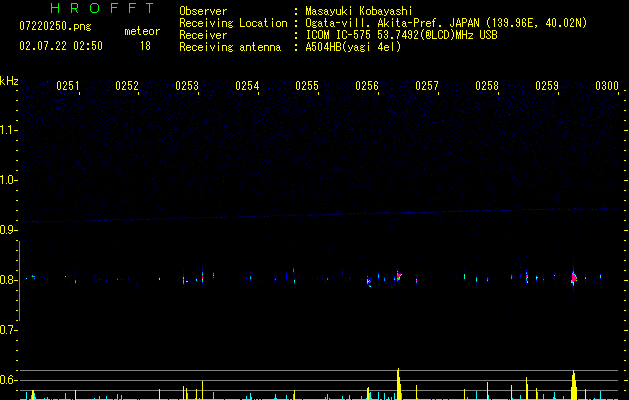The width and height of the screenshot is (629, 400).
Task: Click the HROFFT title text
Action: point(102,8)
